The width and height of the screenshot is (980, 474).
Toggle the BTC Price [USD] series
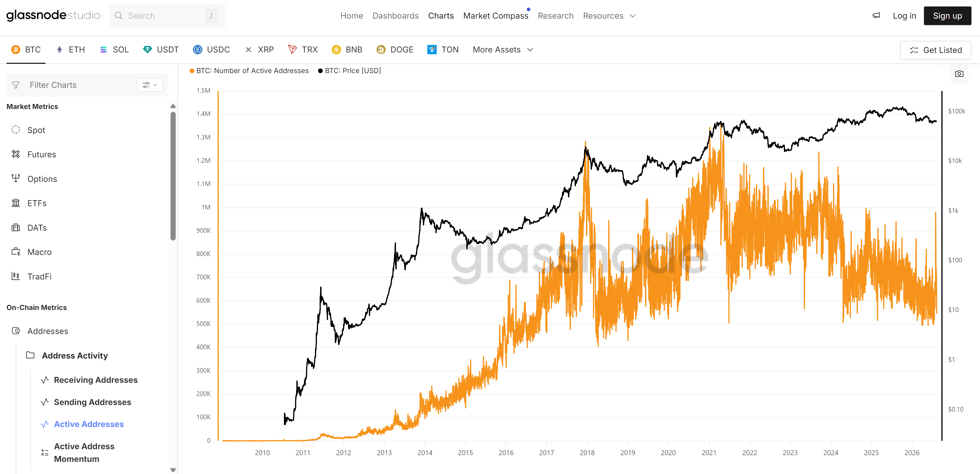tap(349, 71)
